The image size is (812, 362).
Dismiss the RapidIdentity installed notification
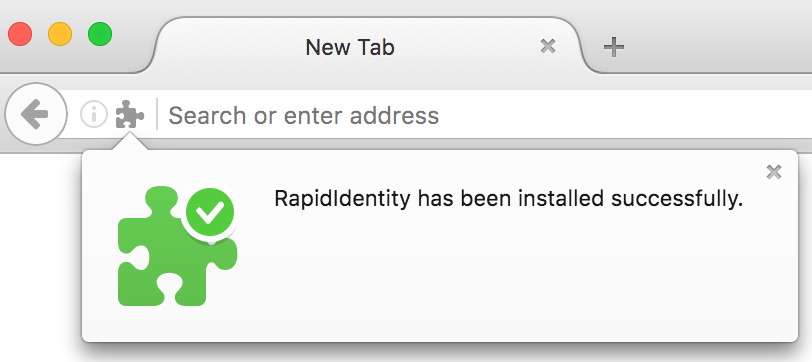point(774,172)
